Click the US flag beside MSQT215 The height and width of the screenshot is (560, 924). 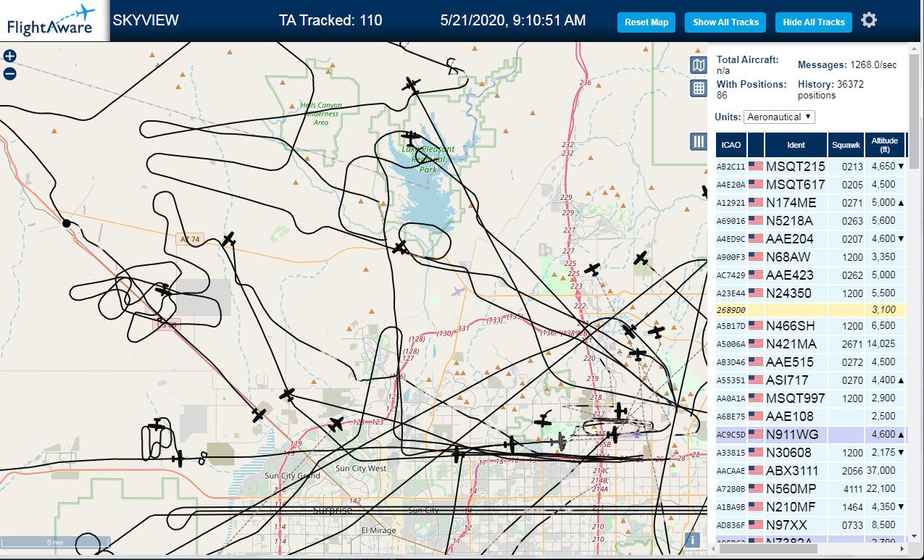click(x=756, y=167)
